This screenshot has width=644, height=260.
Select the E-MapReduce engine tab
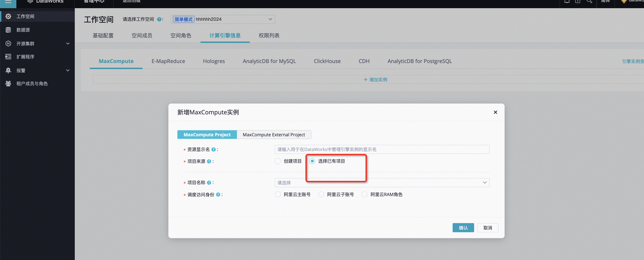point(168,61)
